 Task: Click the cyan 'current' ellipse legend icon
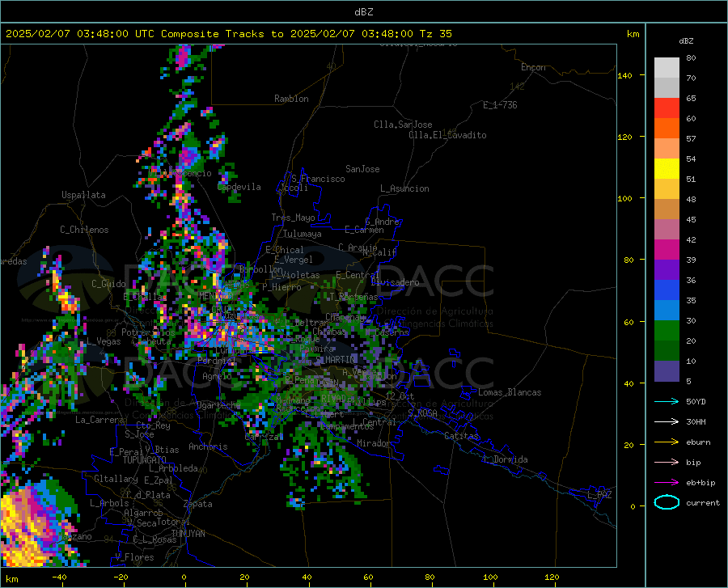(x=667, y=502)
